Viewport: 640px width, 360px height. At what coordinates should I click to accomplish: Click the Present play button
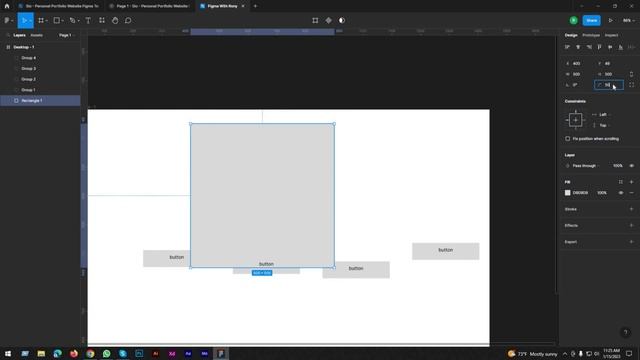coord(611,20)
